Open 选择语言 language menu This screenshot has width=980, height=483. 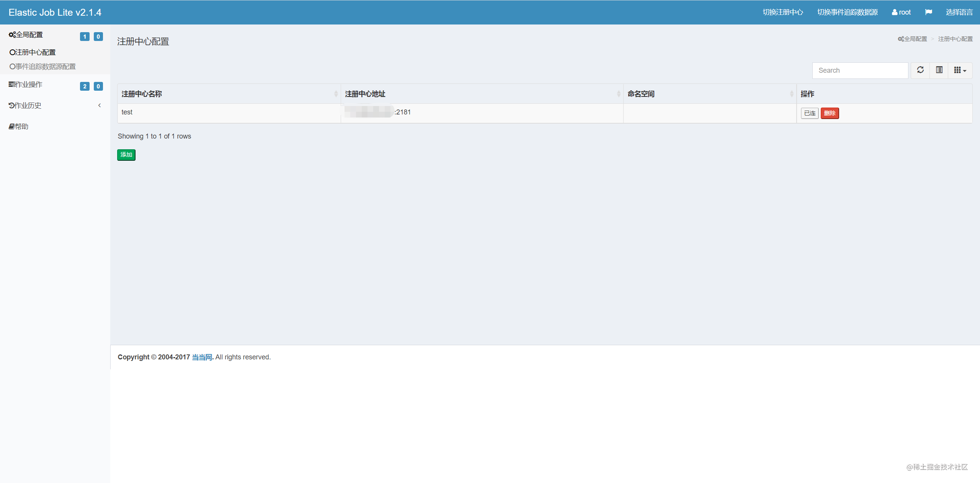(x=959, y=12)
